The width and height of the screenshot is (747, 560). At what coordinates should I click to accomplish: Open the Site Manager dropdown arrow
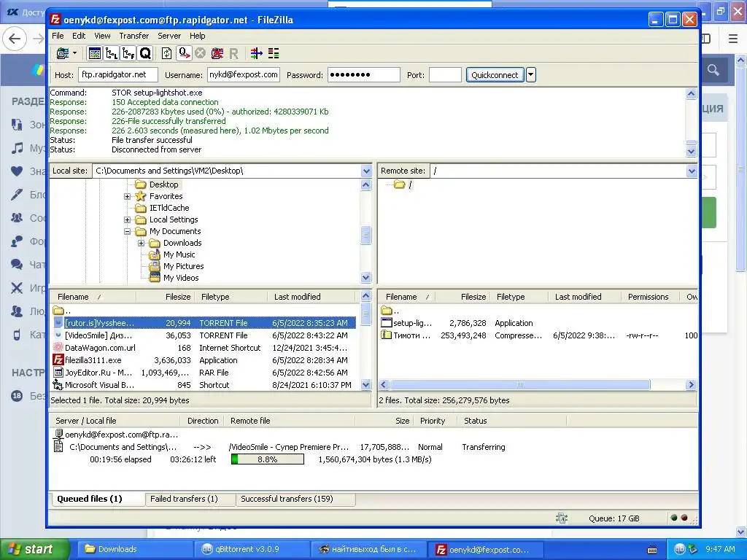[75, 53]
